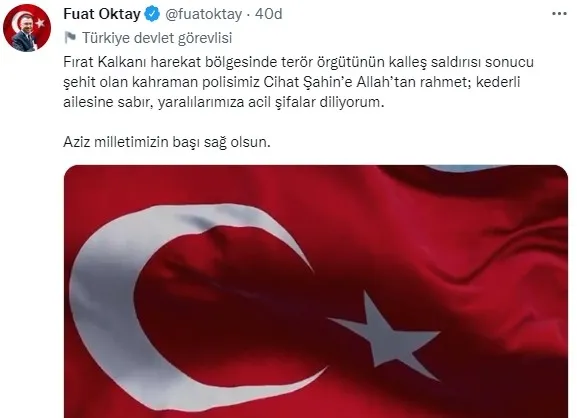The width and height of the screenshot is (577, 418).
Task: Click the word 'kederli' ending the second line
Action: point(498,82)
